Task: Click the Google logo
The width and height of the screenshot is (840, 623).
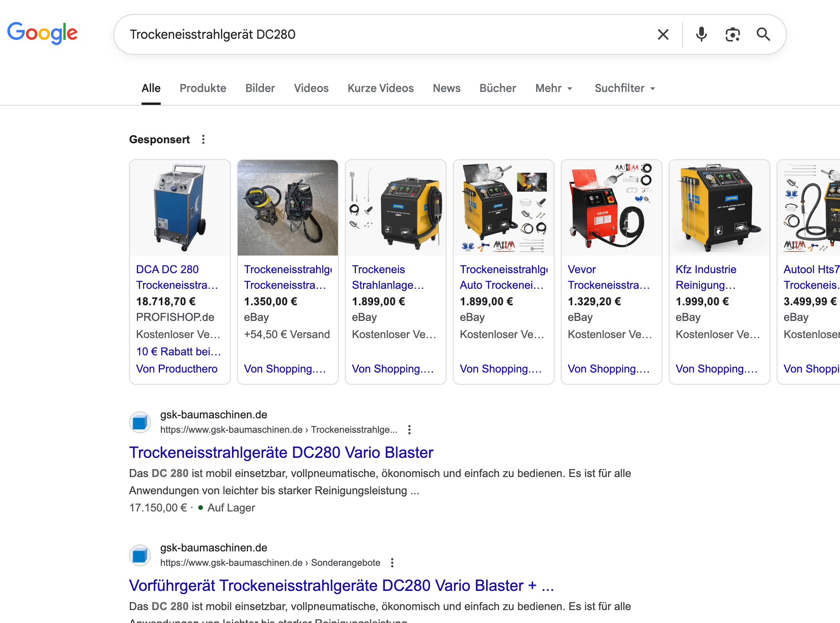Action: point(42,33)
